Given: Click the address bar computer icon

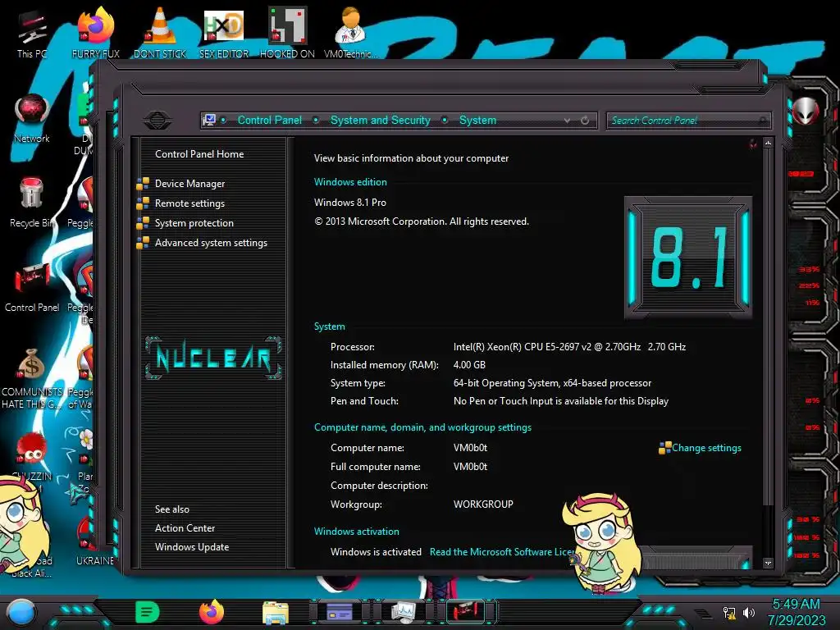Looking at the screenshot, I should (x=209, y=120).
